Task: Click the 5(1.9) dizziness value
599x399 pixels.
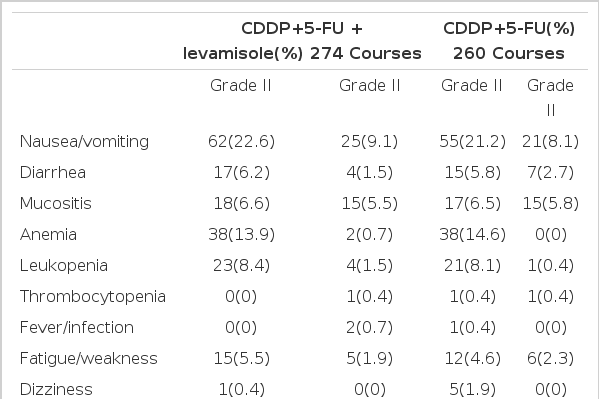Action: point(473,390)
